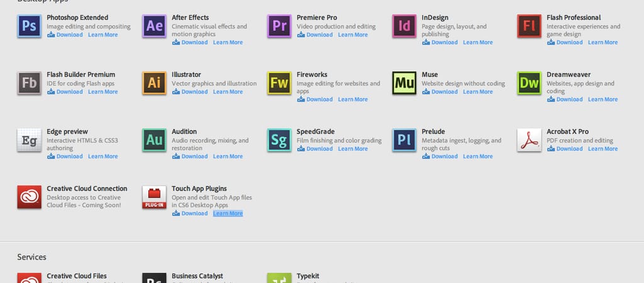Click the InDesign Id icon

pyautogui.click(x=404, y=26)
